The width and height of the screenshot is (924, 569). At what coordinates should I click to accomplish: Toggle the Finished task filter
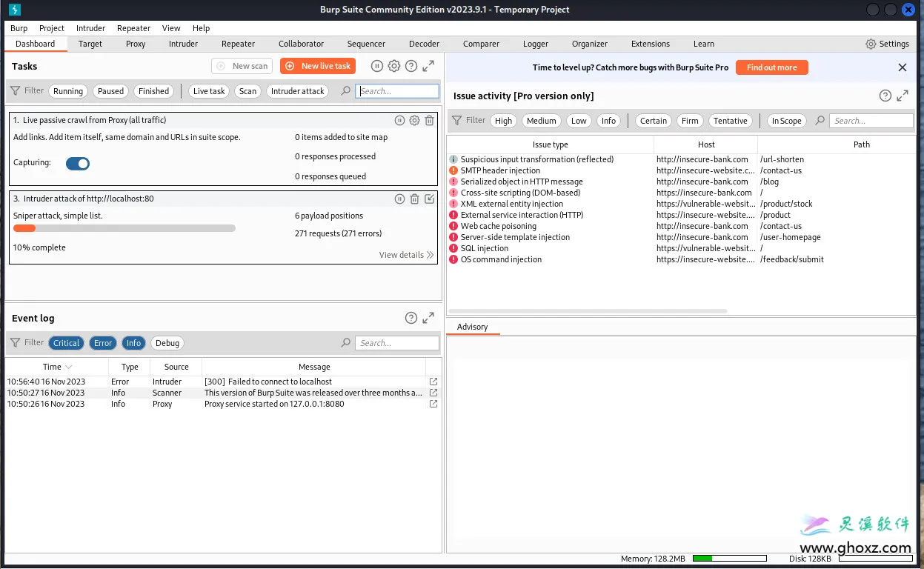pos(153,91)
